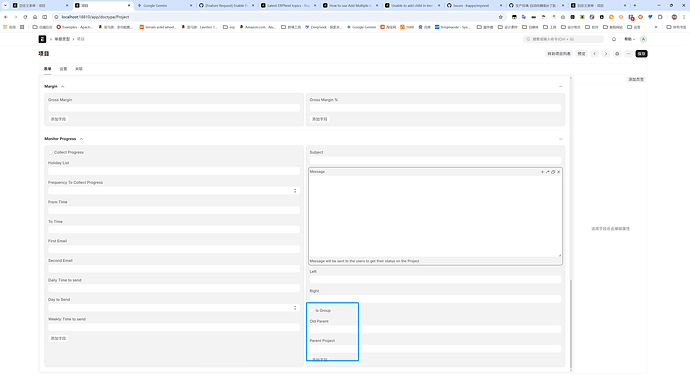690x375 pixels.
Task: Click the magnifier icon in the search bar
Action: click(529, 39)
